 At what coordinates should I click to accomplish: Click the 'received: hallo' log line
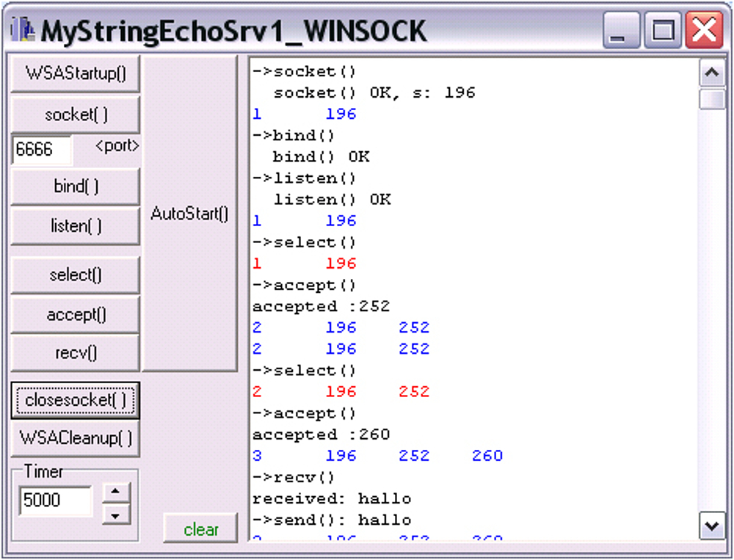click(x=332, y=498)
